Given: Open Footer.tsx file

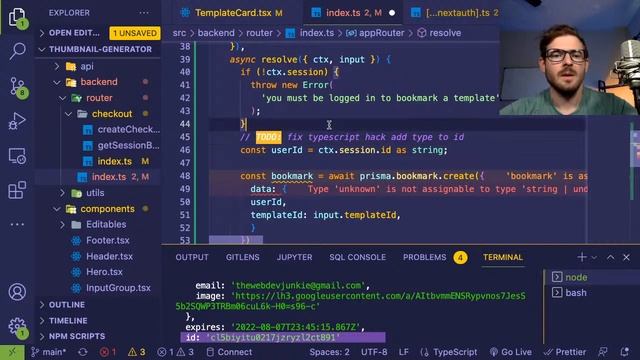Looking at the screenshot, I should pos(108,240).
